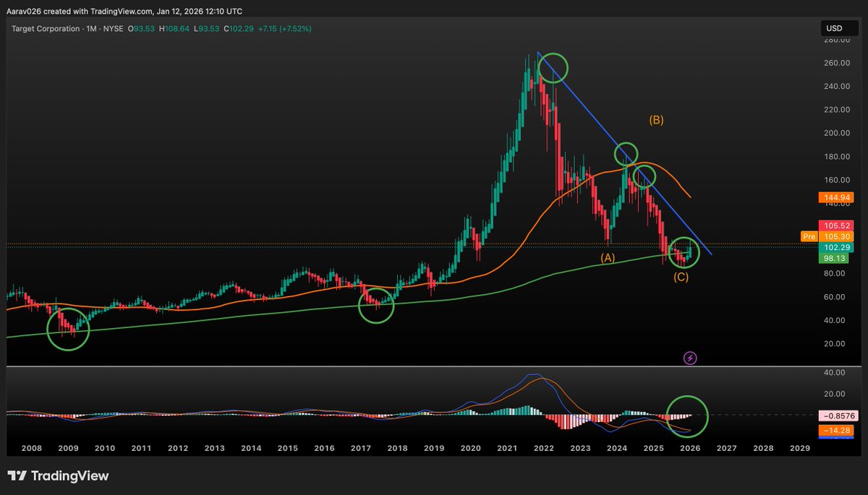Click the 180.00 price axis level

836,157
